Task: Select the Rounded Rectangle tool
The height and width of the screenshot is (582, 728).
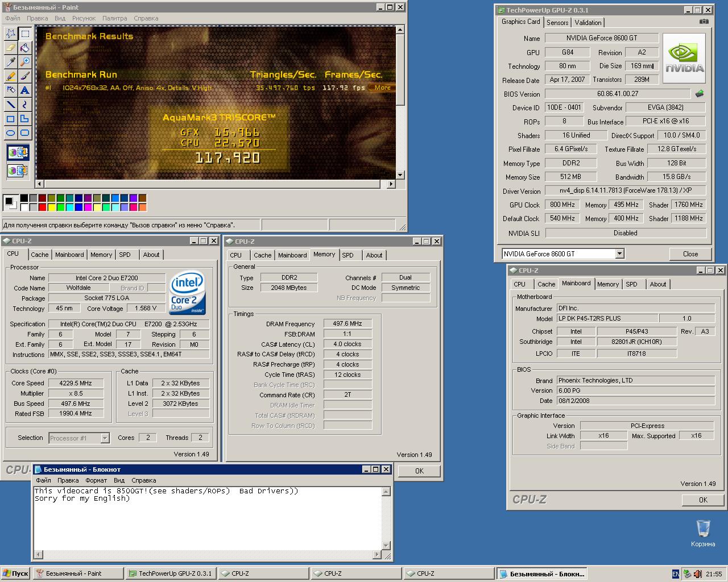Action: tap(25, 133)
